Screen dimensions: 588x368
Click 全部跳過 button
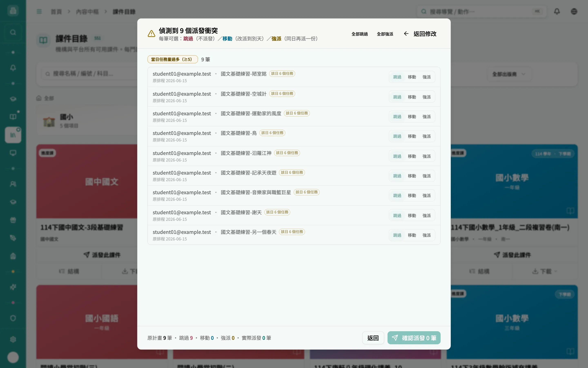click(360, 34)
